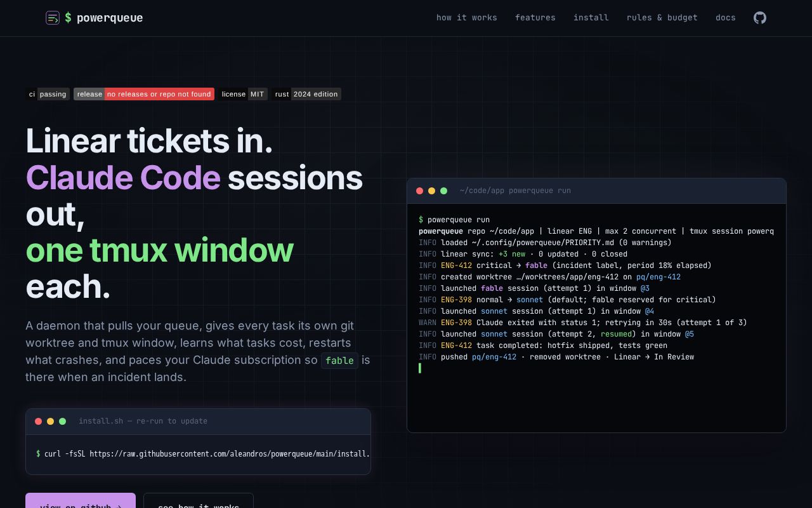This screenshot has height=508, width=812.
Task: Click the 'view on github' purple button
Action: pos(81,500)
